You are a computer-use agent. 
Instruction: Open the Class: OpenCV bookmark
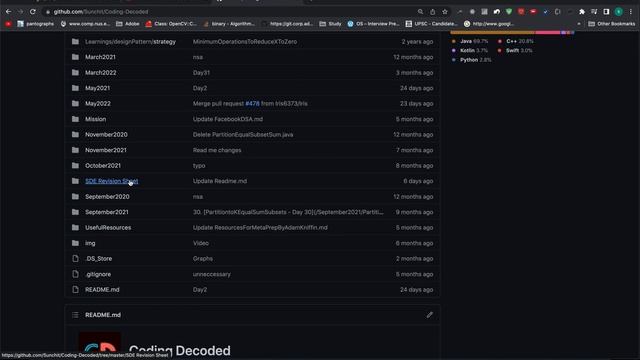pyautogui.click(x=171, y=24)
